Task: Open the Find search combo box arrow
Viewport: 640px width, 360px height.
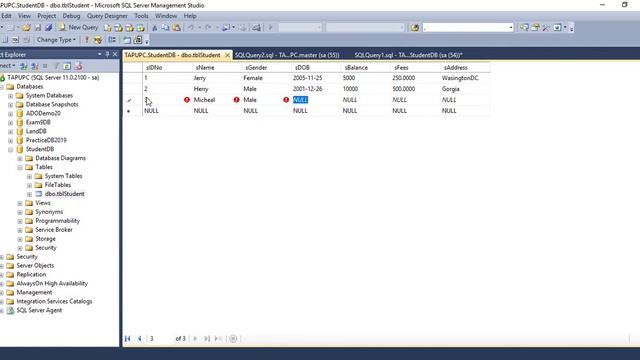Action: pos(511,27)
